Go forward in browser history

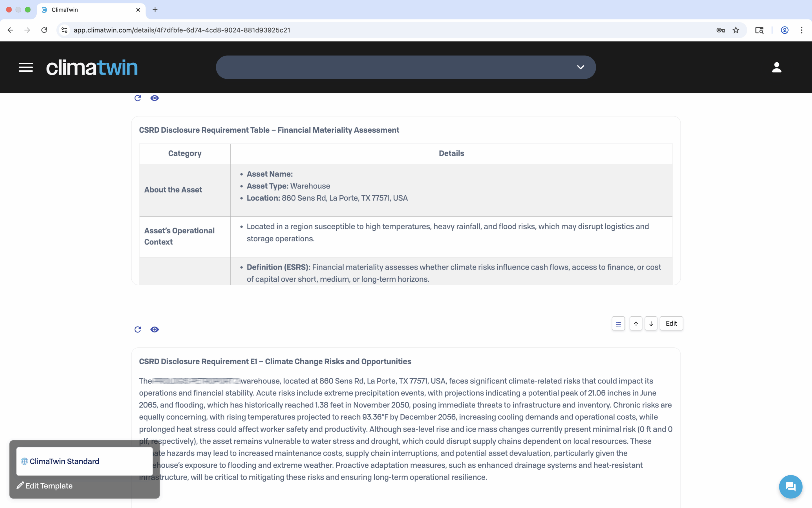click(27, 30)
